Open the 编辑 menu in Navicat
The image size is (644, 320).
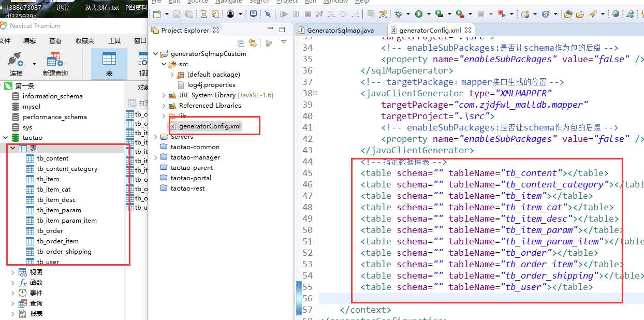click(29, 40)
